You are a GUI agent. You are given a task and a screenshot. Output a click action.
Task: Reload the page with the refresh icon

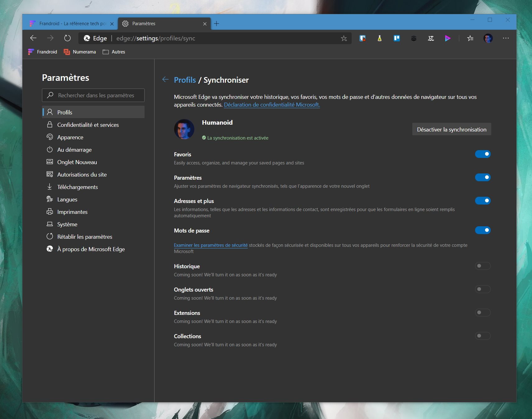click(67, 38)
